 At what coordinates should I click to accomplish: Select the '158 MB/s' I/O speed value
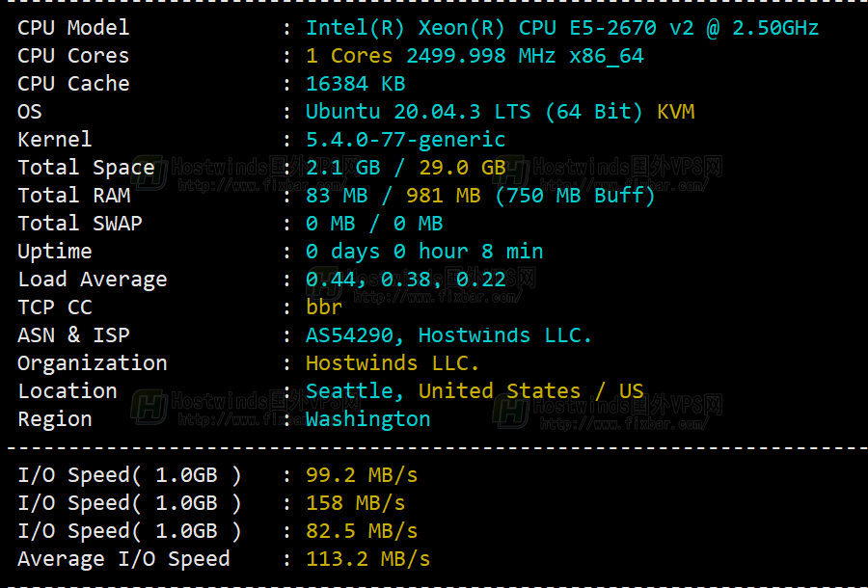coord(356,503)
